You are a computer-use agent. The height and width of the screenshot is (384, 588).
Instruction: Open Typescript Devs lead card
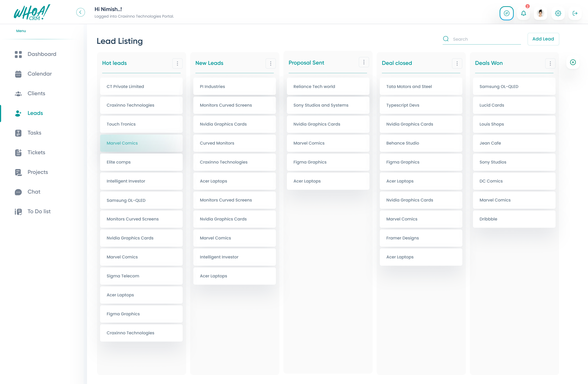(x=421, y=105)
